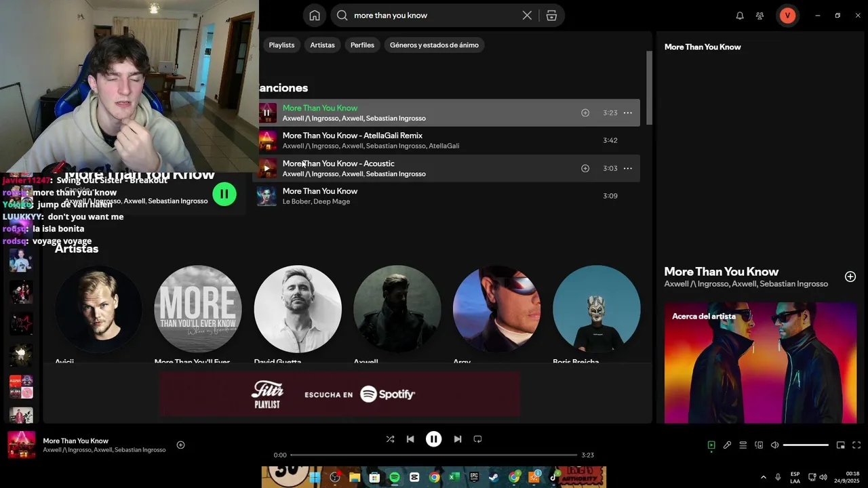
Task: Open the Boris Brejcha artist picture
Action: point(597,309)
